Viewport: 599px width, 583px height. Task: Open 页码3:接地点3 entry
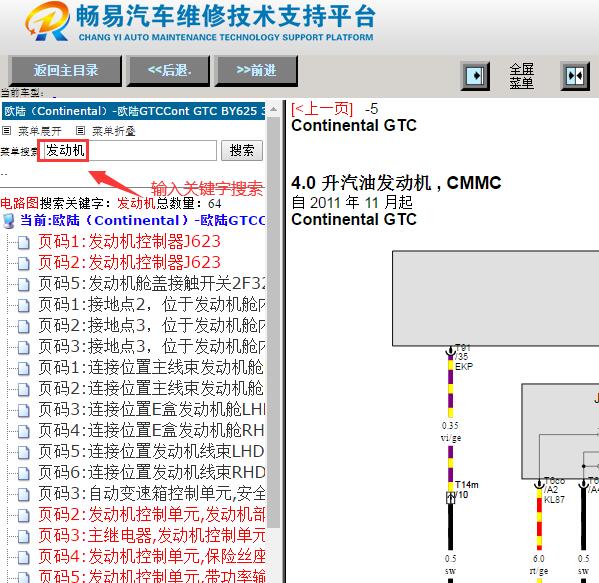point(152,347)
